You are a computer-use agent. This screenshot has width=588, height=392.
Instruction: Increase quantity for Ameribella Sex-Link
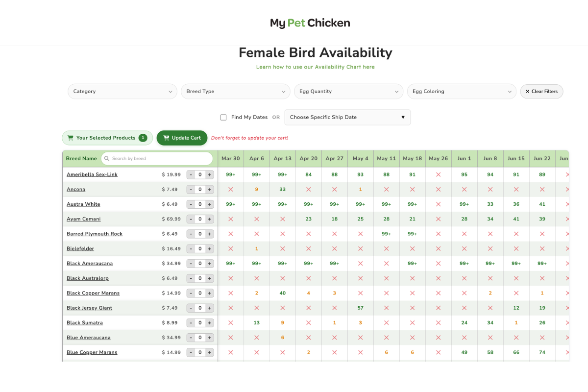pos(209,175)
